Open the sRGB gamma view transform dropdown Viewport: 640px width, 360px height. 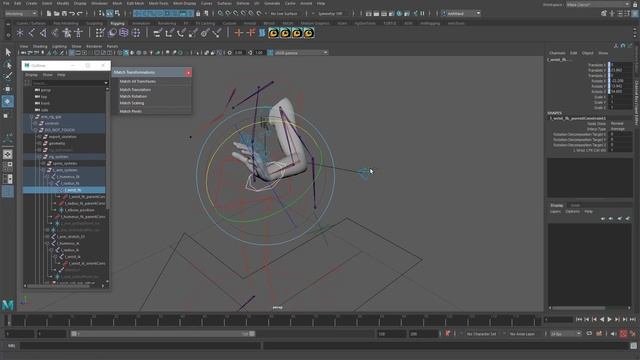301,53
